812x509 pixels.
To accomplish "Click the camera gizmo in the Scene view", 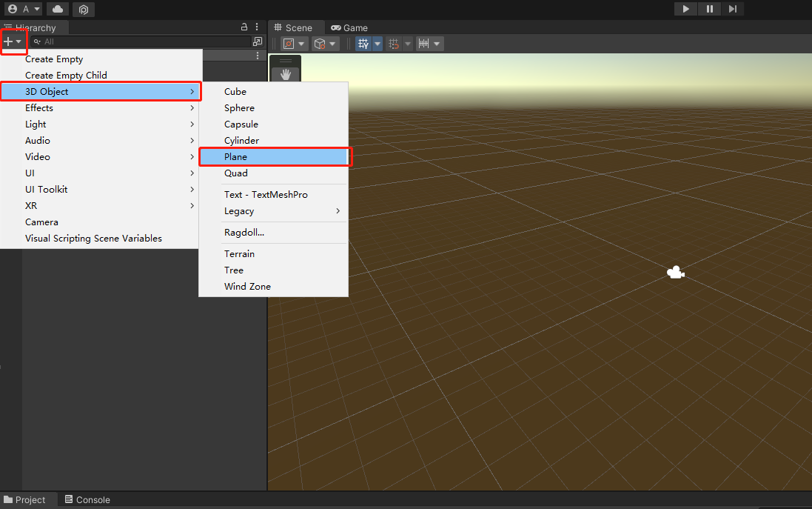I will click(675, 273).
